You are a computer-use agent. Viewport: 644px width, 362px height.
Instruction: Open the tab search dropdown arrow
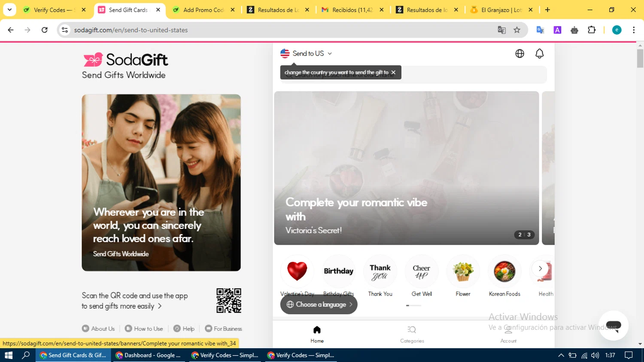point(9,10)
